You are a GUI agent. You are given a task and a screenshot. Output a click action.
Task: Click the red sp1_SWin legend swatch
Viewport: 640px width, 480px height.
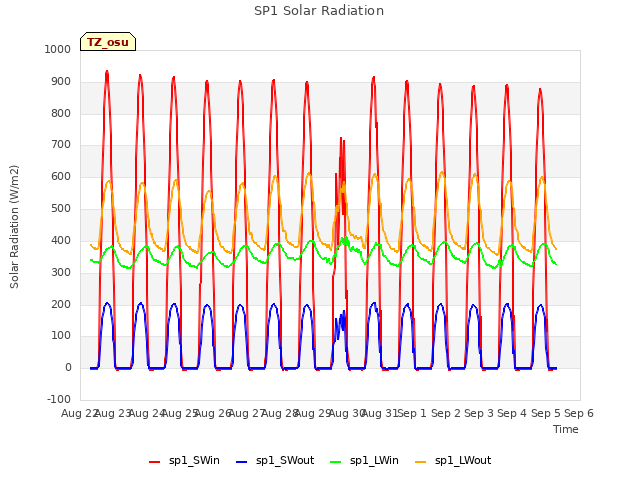(x=155, y=462)
